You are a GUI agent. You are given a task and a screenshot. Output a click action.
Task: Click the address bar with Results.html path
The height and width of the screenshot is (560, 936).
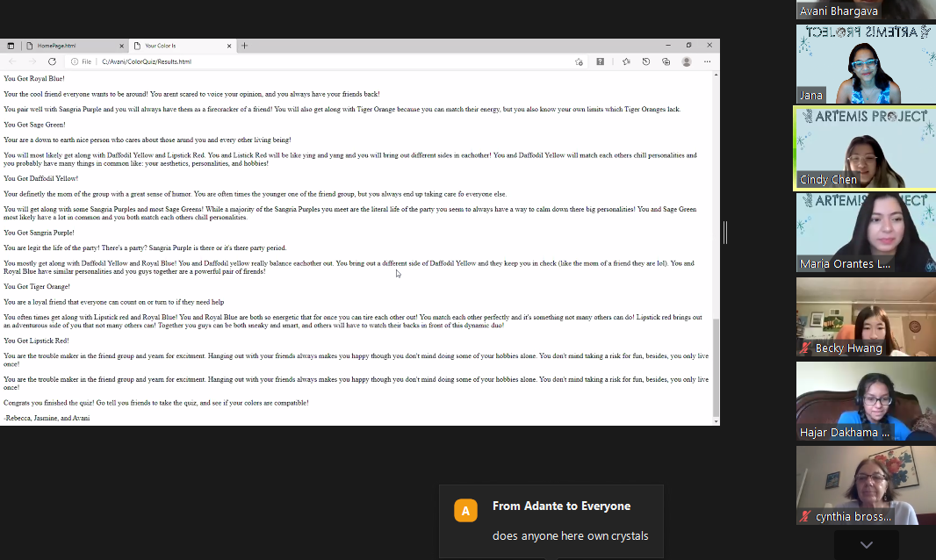click(x=307, y=61)
